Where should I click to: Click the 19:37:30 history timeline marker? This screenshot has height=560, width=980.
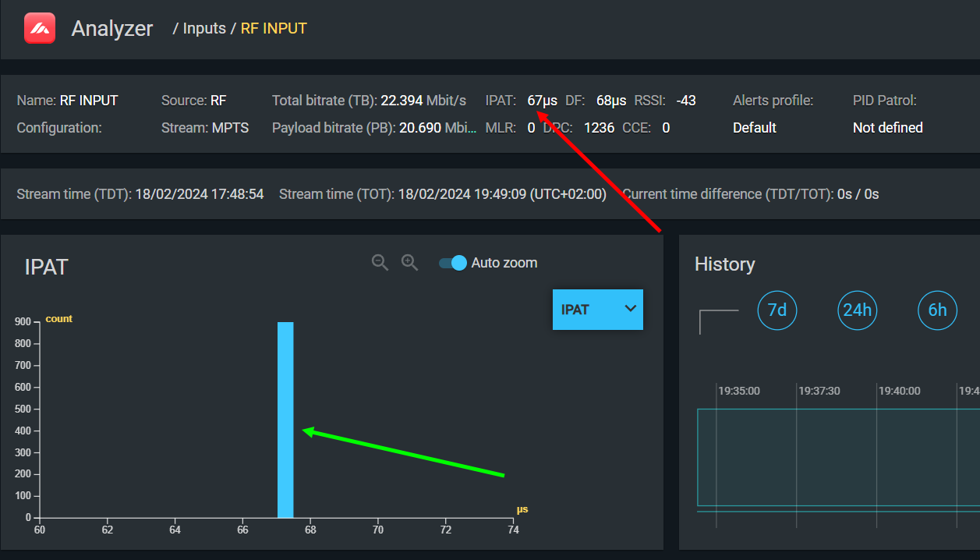pos(819,391)
